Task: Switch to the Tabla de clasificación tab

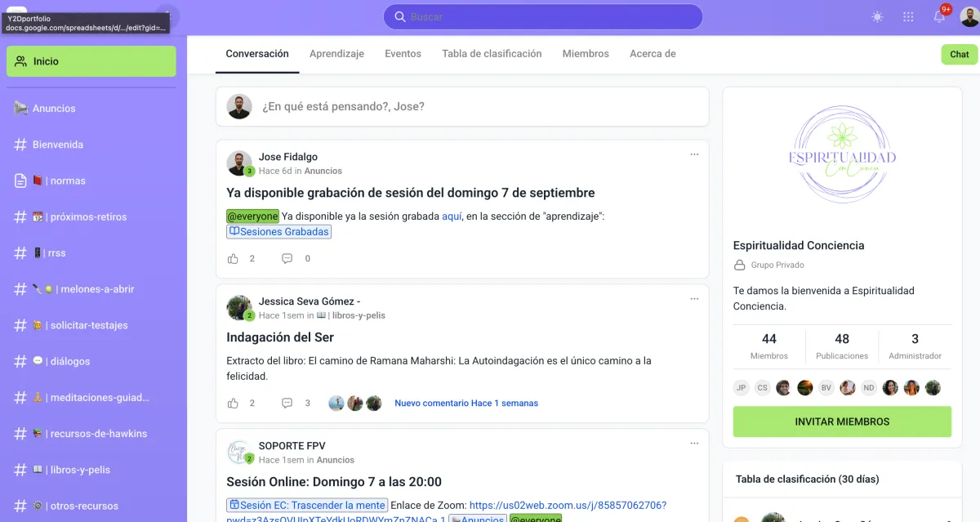Action: (492, 54)
